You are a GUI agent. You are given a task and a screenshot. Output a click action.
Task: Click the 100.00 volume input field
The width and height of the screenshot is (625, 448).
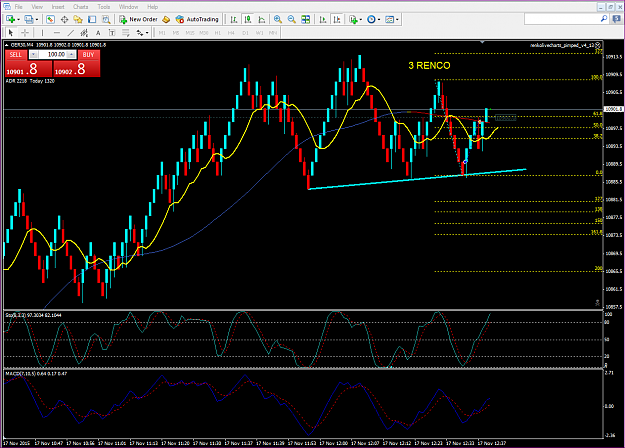point(53,55)
